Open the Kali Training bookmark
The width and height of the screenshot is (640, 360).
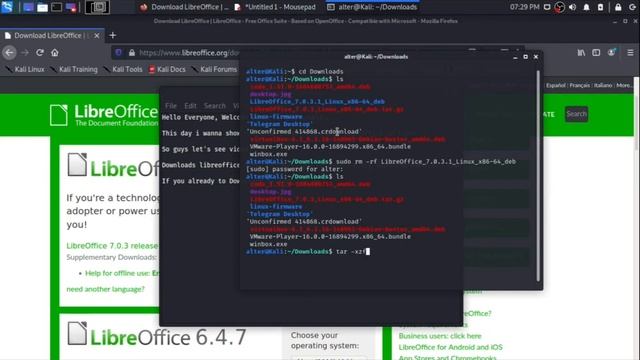(x=74, y=69)
